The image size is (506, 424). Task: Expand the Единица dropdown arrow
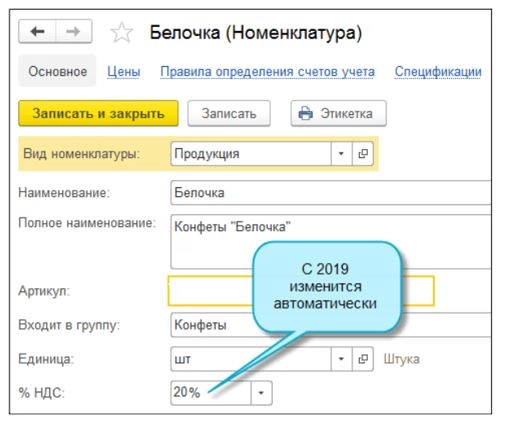point(341,359)
